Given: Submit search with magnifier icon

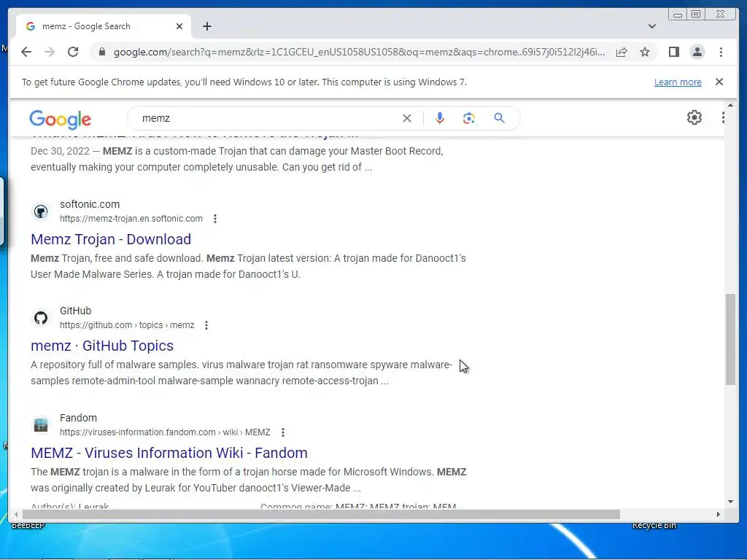Looking at the screenshot, I should (x=499, y=118).
